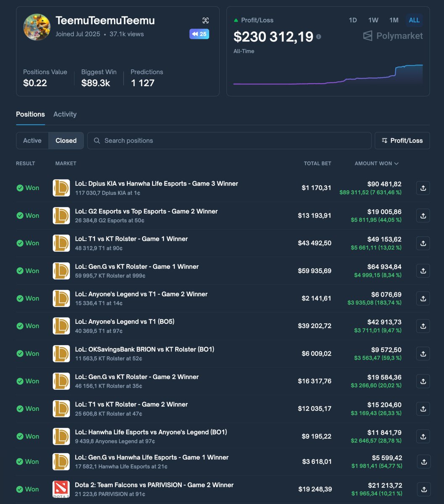Share OKSavingsBank BRION vs KT Rolster position
444x504 pixels.
[x=423, y=354]
